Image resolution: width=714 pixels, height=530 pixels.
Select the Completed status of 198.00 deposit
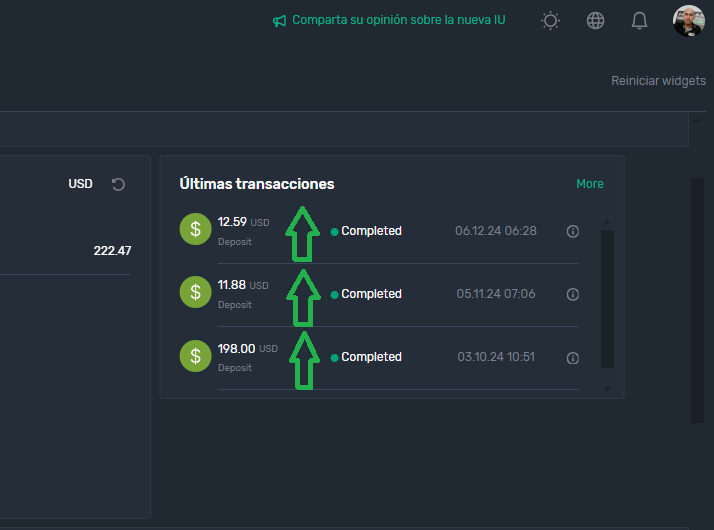370,357
